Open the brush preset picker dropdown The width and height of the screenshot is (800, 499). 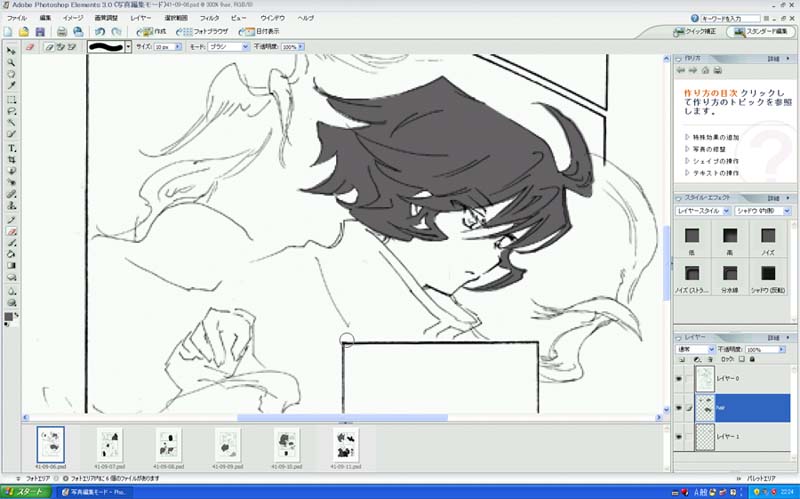point(128,47)
